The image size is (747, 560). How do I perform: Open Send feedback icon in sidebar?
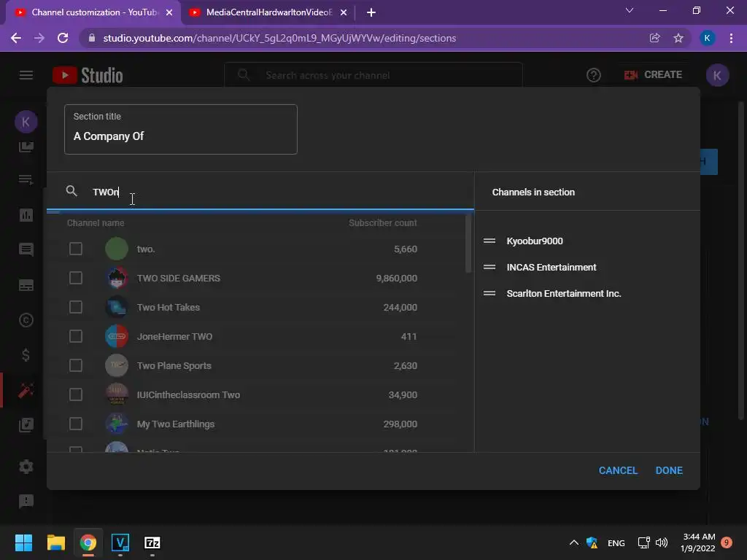(x=26, y=501)
